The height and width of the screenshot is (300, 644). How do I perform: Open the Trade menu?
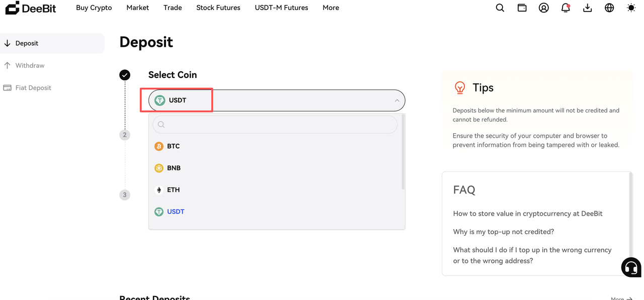(173, 8)
